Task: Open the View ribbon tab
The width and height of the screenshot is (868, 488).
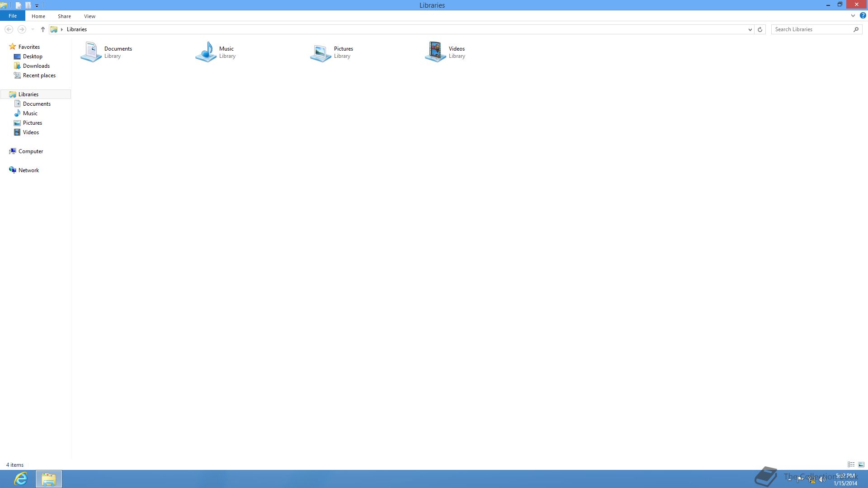Action: tap(90, 16)
